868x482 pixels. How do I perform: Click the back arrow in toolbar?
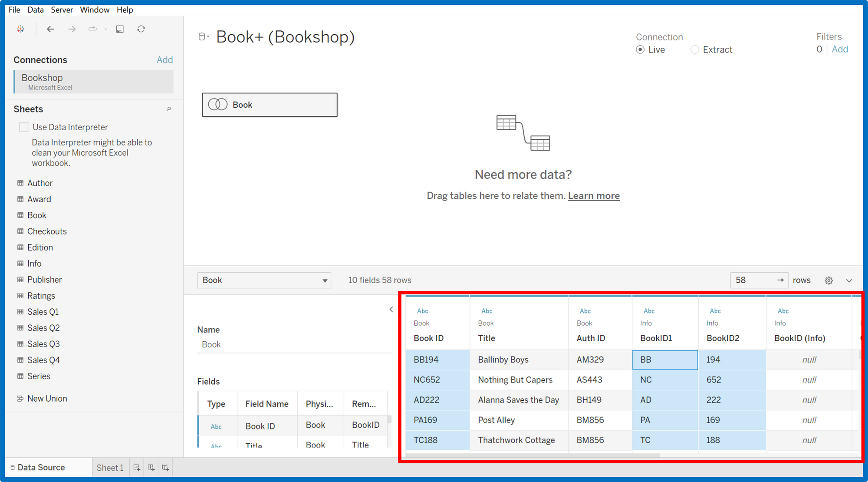[51, 29]
